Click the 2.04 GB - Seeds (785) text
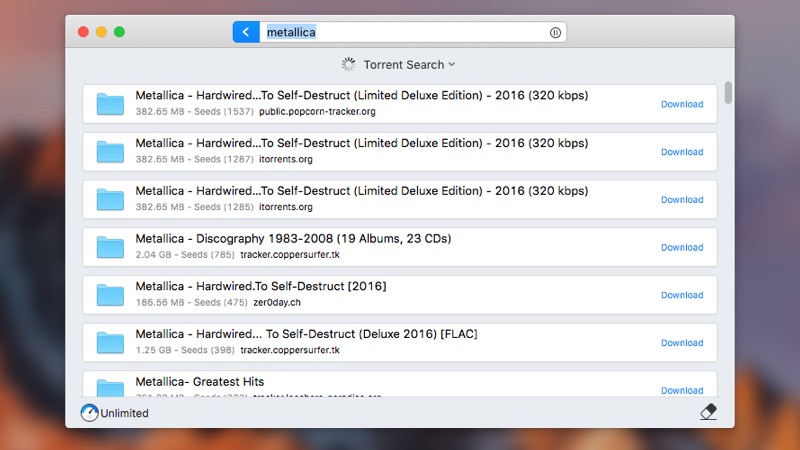 185,255
